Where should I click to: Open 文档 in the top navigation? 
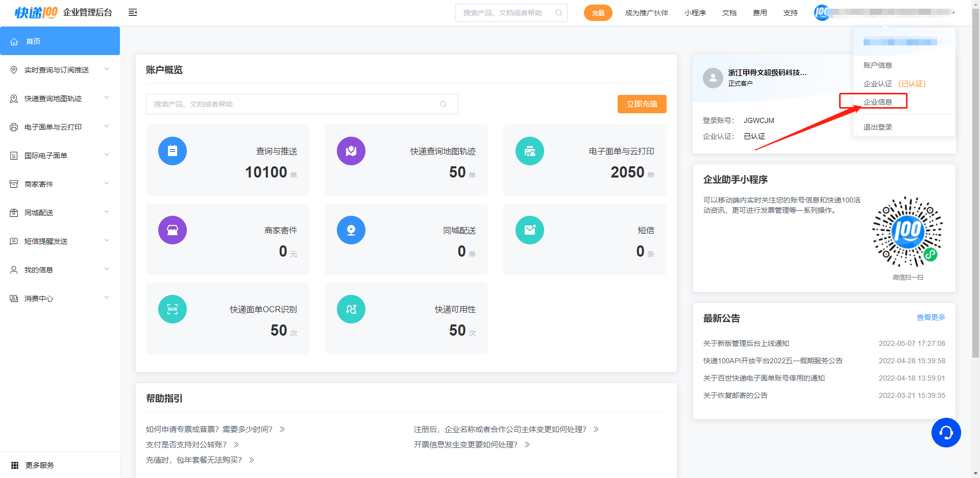coord(729,13)
